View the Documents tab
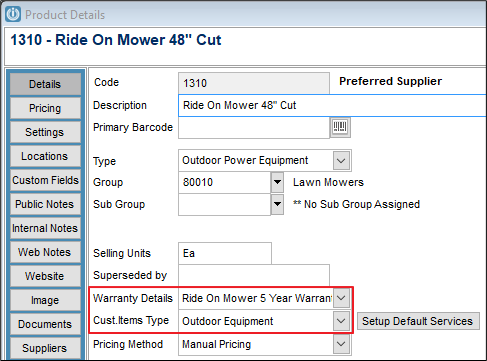Image resolution: width=487 pixels, height=361 pixels. click(45, 324)
